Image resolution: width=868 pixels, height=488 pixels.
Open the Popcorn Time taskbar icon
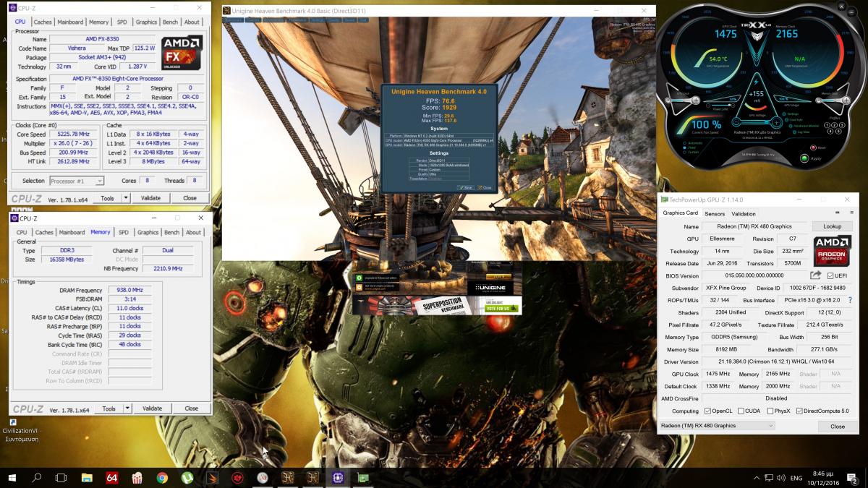137,478
